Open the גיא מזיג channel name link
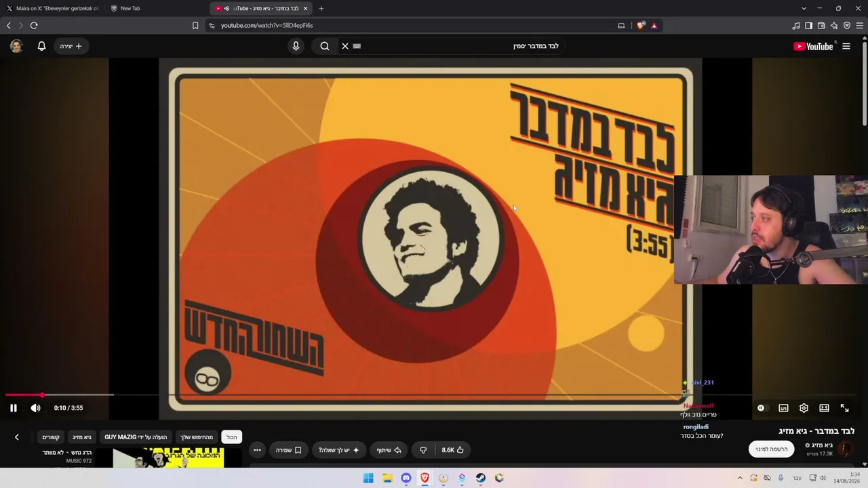This screenshot has height=488, width=868. (822, 445)
